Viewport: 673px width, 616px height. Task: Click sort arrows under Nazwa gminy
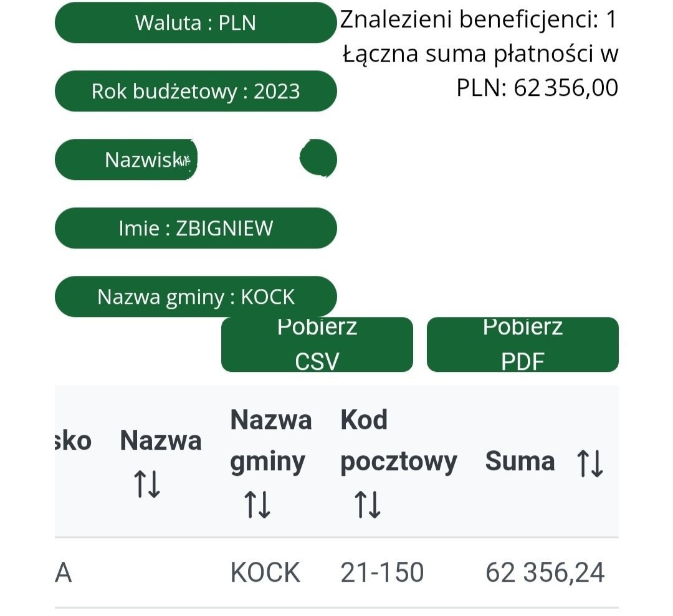tap(257, 505)
